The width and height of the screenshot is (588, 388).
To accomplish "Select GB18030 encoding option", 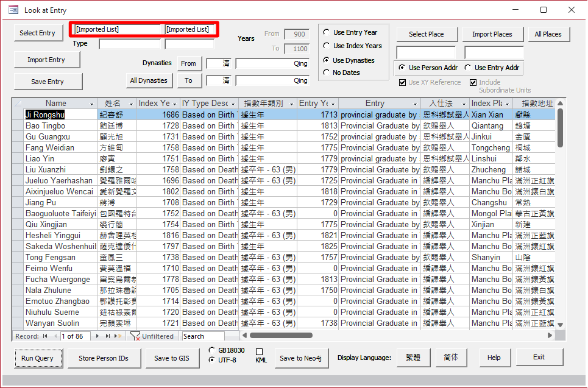I will [x=211, y=350].
